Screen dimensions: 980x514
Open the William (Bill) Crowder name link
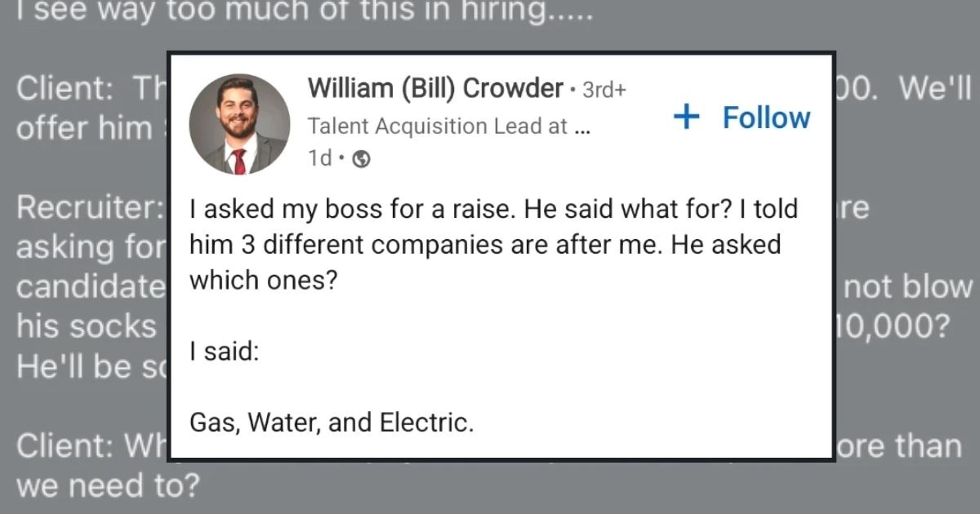(436, 88)
